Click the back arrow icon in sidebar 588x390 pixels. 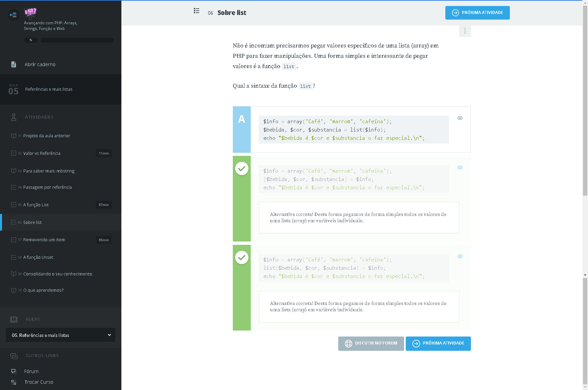point(13,15)
